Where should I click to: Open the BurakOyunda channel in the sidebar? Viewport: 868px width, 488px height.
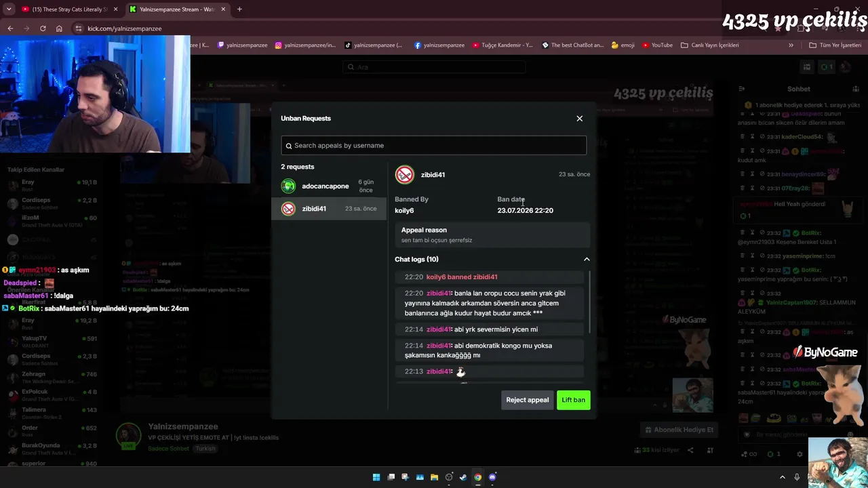pos(53,449)
